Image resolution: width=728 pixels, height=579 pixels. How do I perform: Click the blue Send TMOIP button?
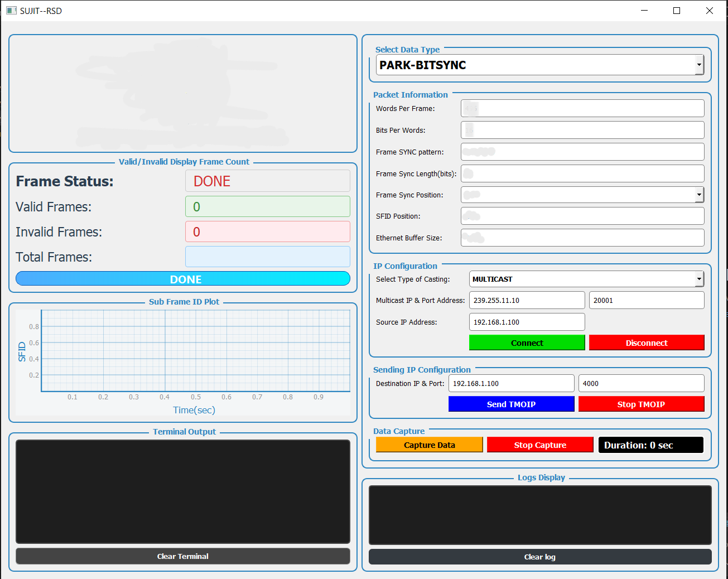click(511, 404)
